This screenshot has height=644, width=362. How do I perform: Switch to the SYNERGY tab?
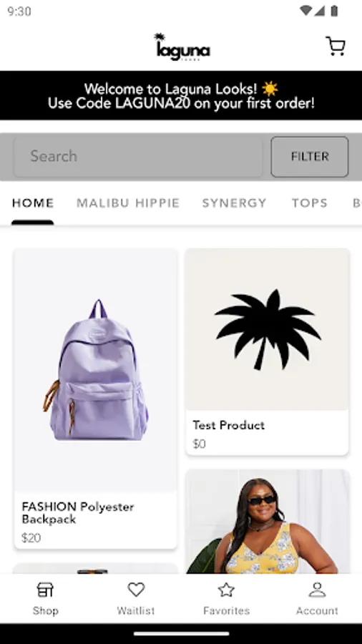point(235,203)
